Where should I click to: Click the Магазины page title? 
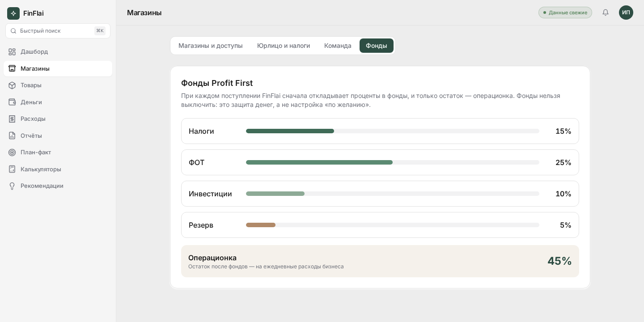144,13
